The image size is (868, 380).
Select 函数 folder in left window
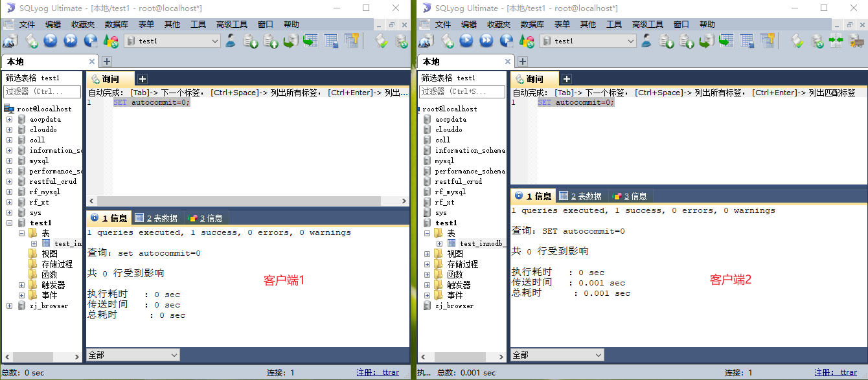click(49, 274)
